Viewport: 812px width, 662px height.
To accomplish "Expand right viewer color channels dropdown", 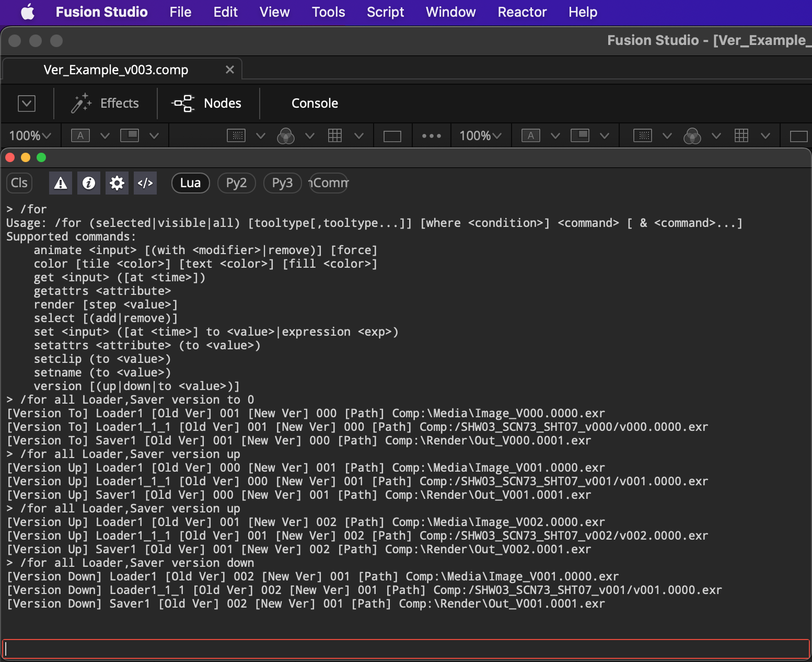I will 716,136.
